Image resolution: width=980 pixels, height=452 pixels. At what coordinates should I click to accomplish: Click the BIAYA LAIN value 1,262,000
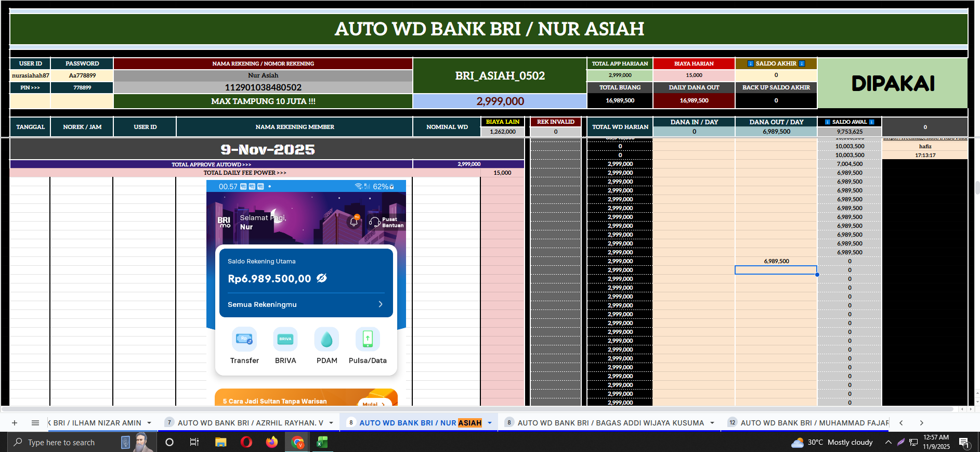click(x=503, y=132)
